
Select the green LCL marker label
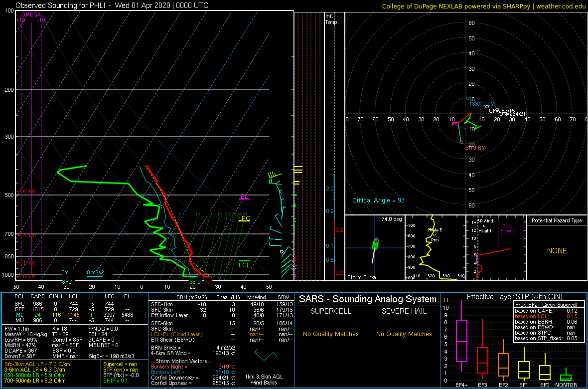(x=244, y=265)
